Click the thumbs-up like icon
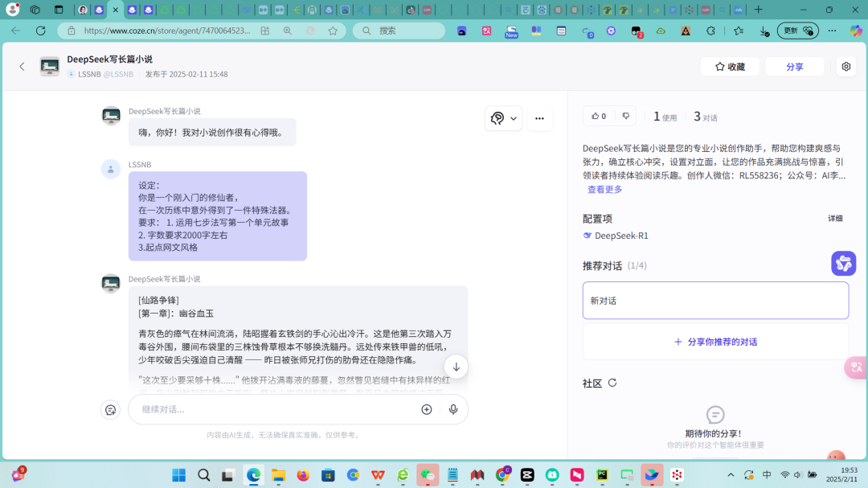The height and width of the screenshot is (488, 868). 595,116
